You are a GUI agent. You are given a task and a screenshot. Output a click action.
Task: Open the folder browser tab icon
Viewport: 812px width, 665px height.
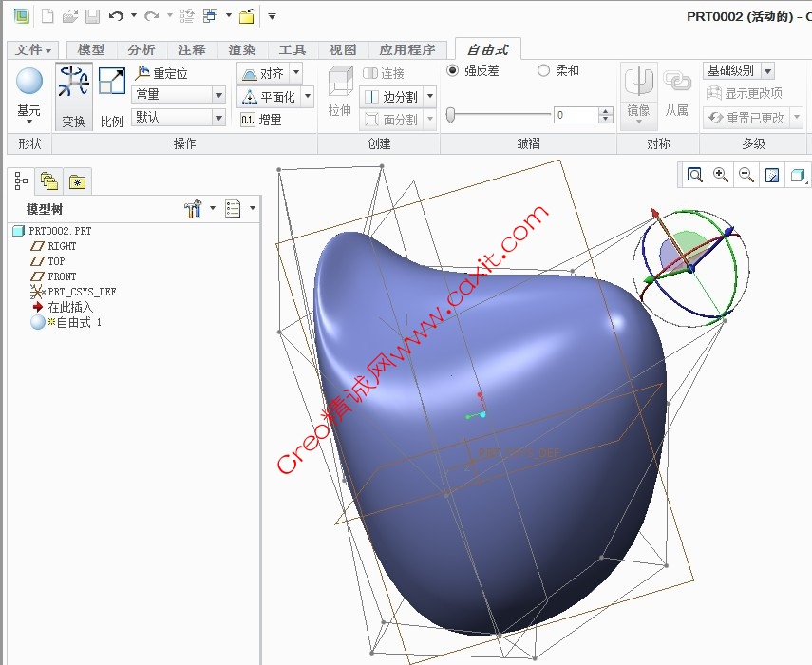click(x=49, y=181)
